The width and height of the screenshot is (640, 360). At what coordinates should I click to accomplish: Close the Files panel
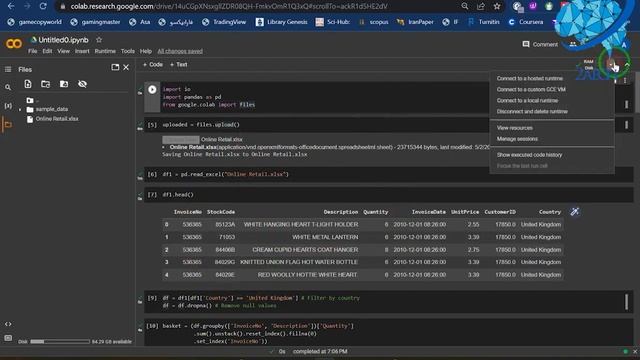click(x=126, y=67)
